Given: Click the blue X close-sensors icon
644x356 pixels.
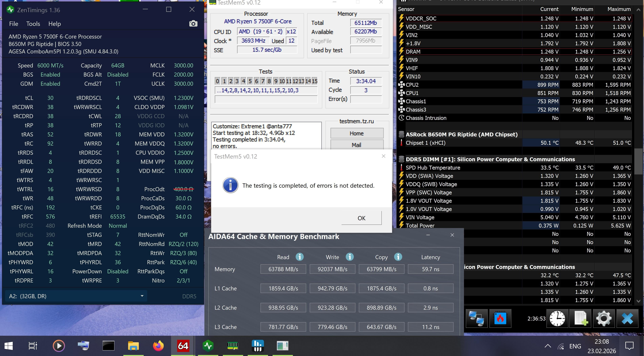Looking at the screenshot, I should 627,318.
